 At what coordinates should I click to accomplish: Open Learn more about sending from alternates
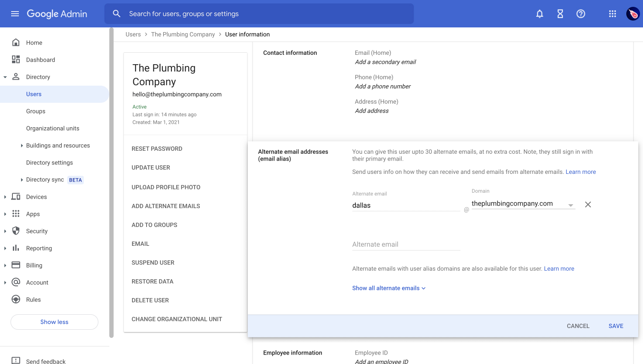click(581, 172)
